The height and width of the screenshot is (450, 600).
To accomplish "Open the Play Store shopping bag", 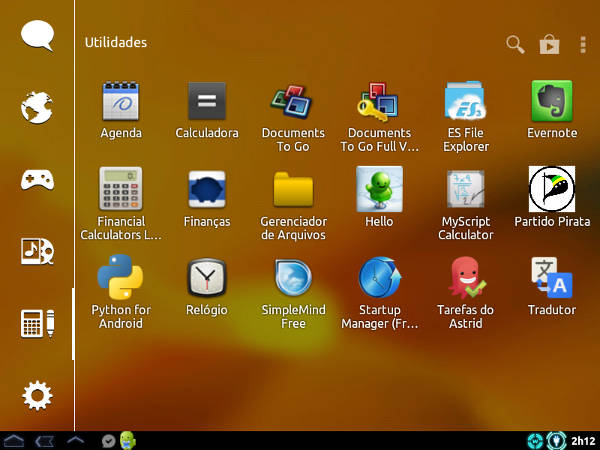I will click(549, 44).
